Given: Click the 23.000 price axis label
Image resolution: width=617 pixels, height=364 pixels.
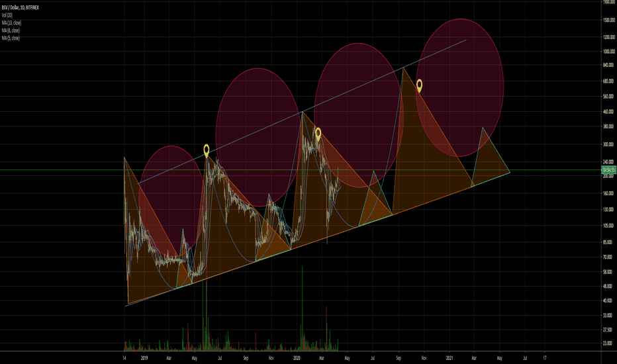Looking at the screenshot, I should (608, 343).
